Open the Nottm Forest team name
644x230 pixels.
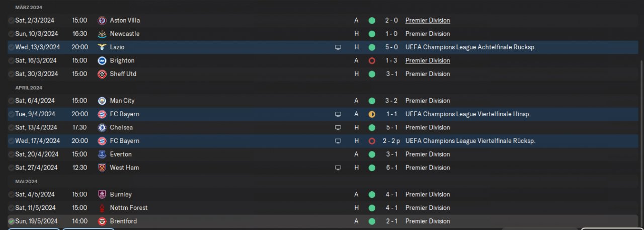click(x=128, y=208)
